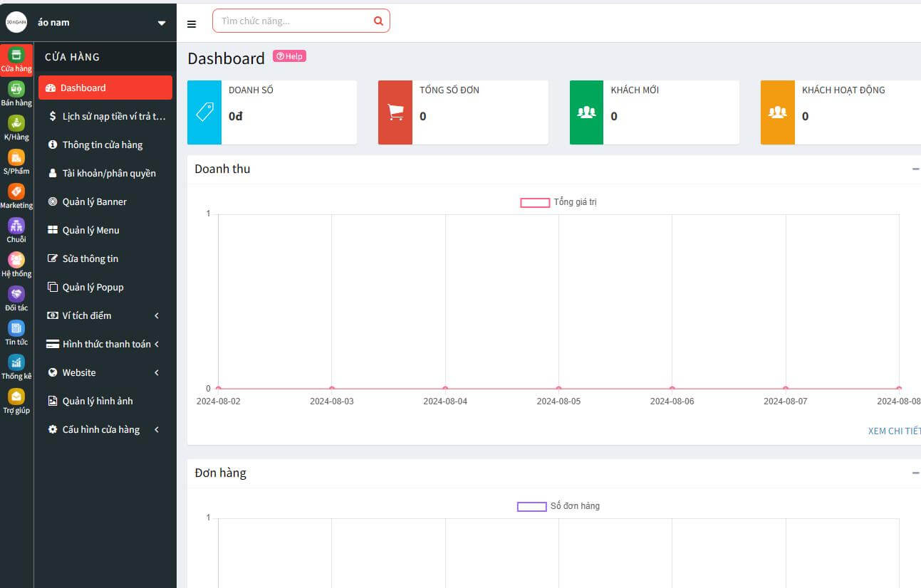The width and height of the screenshot is (921, 588).
Task: Open the XEM CHI TIẾT link
Action: (x=893, y=431)
